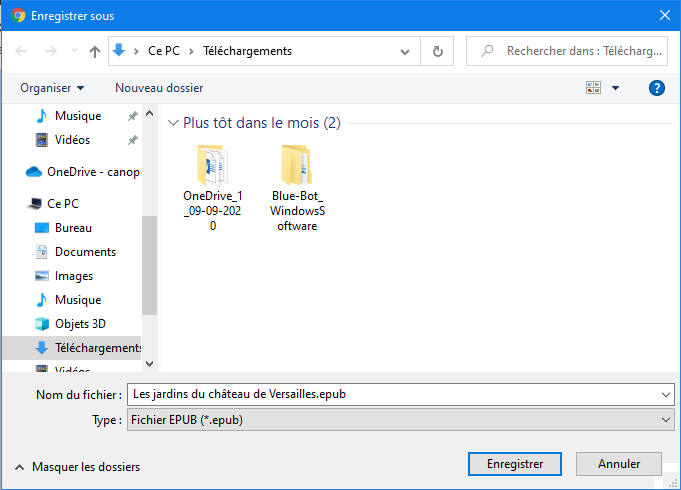Open the view options dropdown arrow

616,88
